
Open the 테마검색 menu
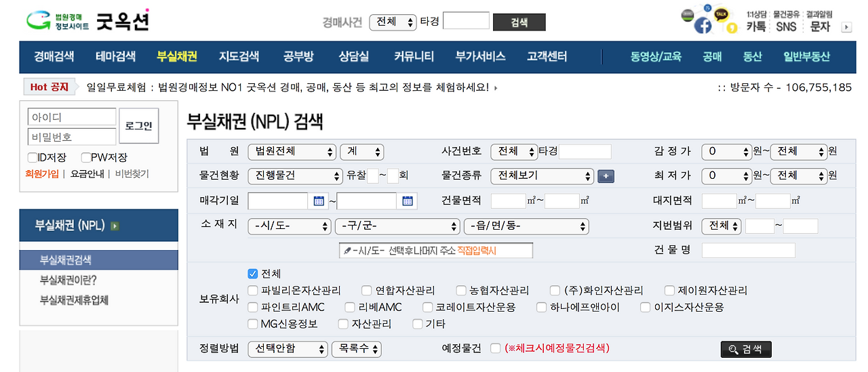tap(115, 57)
